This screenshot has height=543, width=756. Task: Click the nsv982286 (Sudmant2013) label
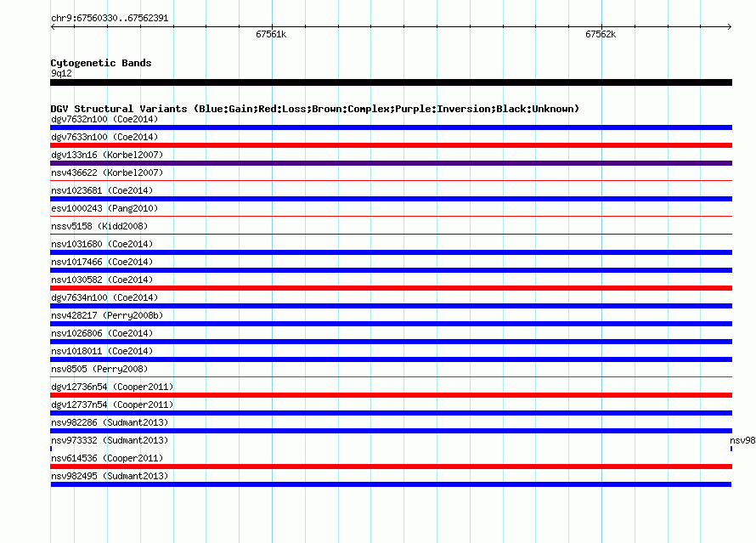(110, 422)
